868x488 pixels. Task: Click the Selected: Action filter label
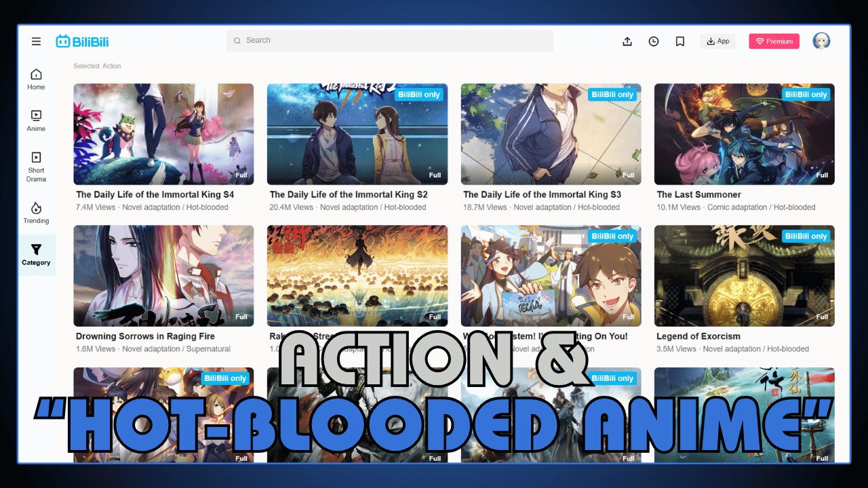[x=96, y=66]
